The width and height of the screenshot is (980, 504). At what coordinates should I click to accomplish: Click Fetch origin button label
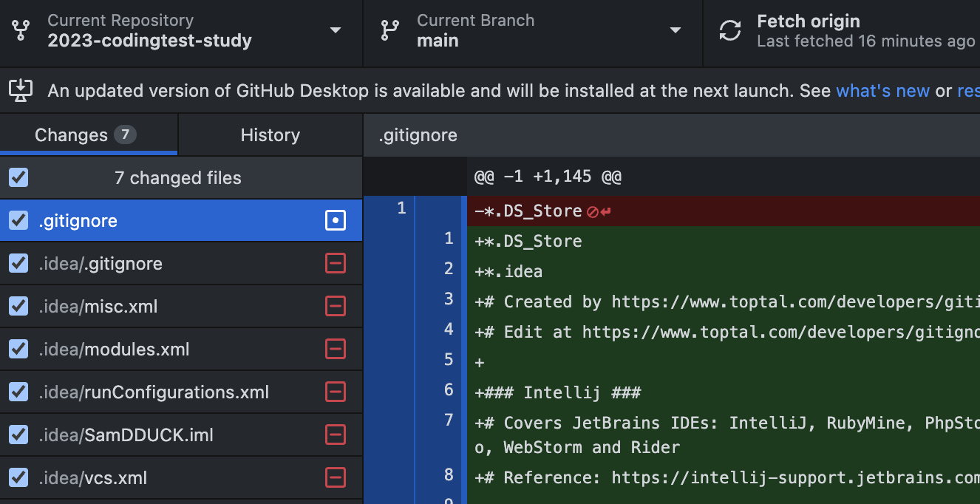(809, 21)
